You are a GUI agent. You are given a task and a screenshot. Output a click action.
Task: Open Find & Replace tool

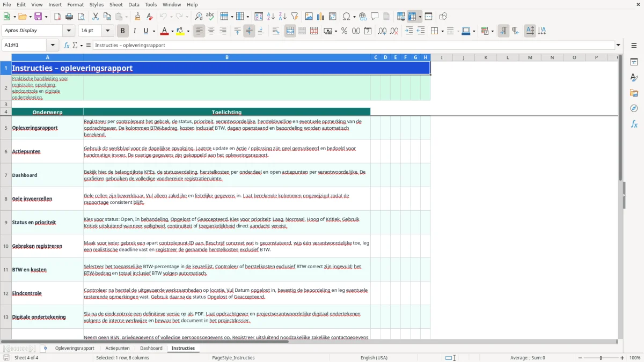(x=199, y=17)
